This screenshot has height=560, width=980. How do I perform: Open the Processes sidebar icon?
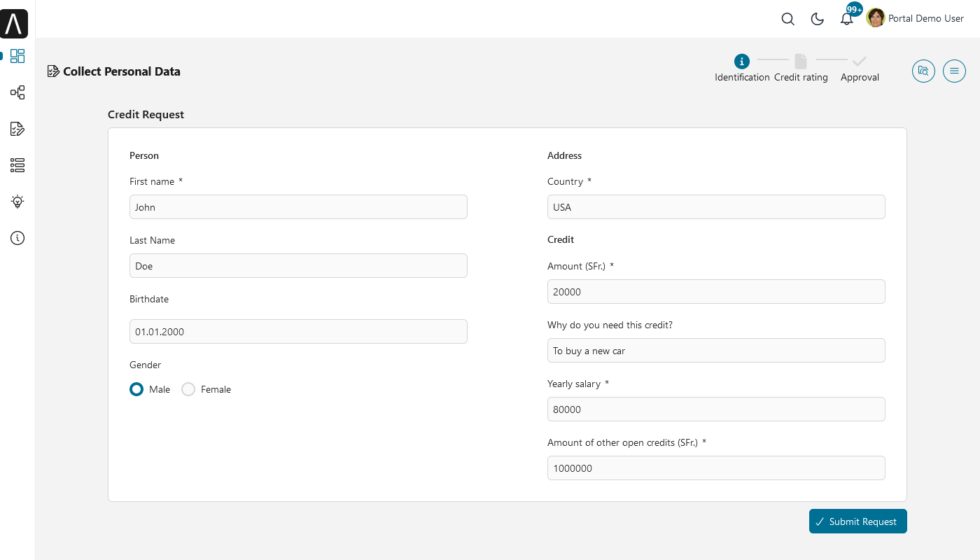[x=17, y=92]
